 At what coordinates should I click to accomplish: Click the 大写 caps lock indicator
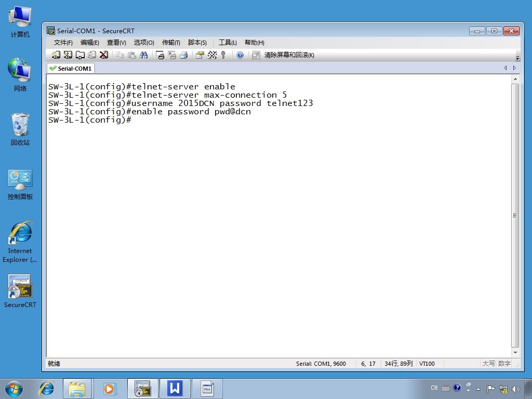(488, 363)
